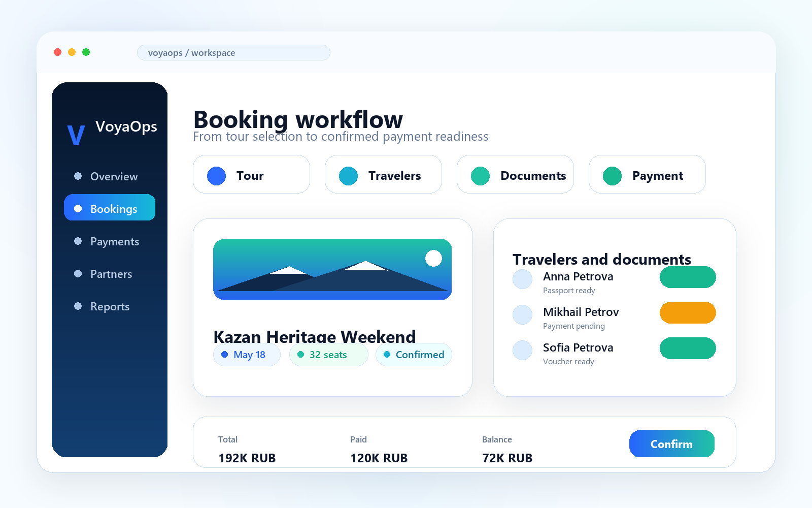
Task: Click the voyaops / workspace address bar
Action: (x=233, y=53)
